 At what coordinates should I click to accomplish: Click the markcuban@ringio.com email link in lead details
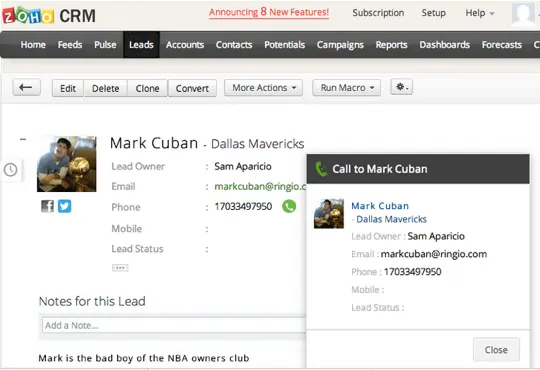(x=260, y=186)
